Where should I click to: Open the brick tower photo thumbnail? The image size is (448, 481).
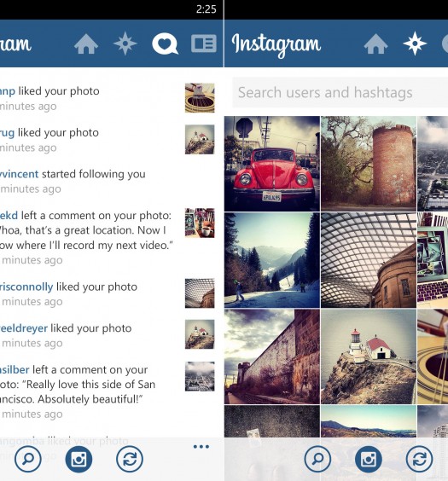[369, 164]
